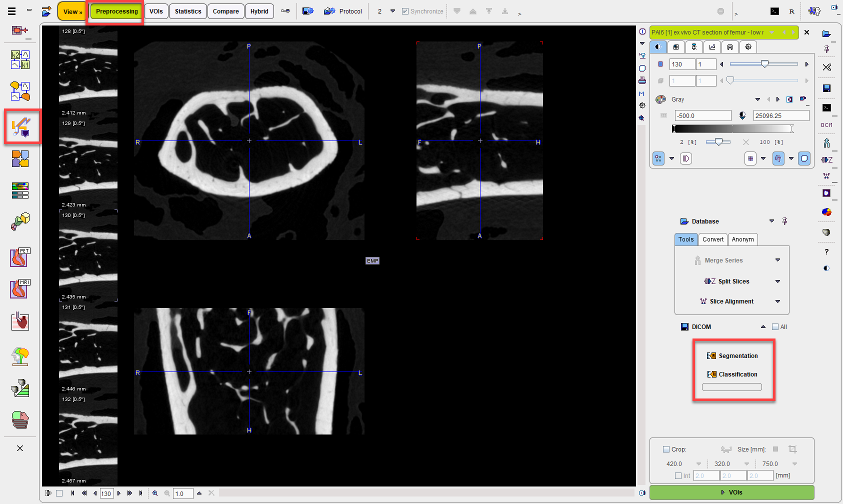Screen dimensions: 843x504
Task: Open the Compare page
Action: (225, 11)
